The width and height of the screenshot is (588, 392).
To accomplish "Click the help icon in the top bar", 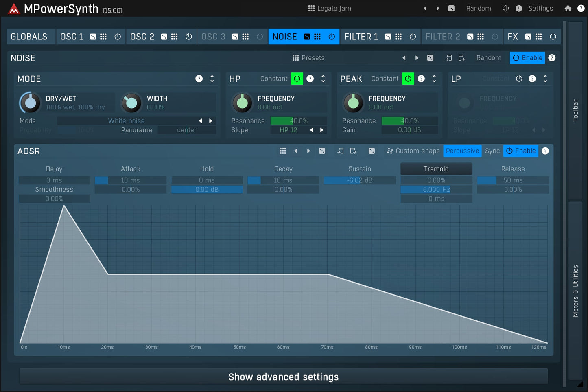I will (x=581, y=8).
